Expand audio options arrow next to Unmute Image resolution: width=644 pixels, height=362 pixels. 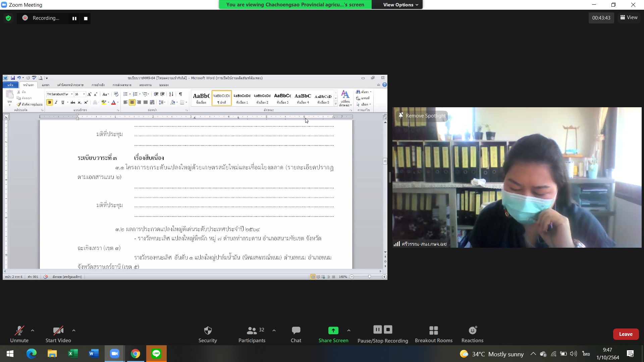tap(33, 330)
